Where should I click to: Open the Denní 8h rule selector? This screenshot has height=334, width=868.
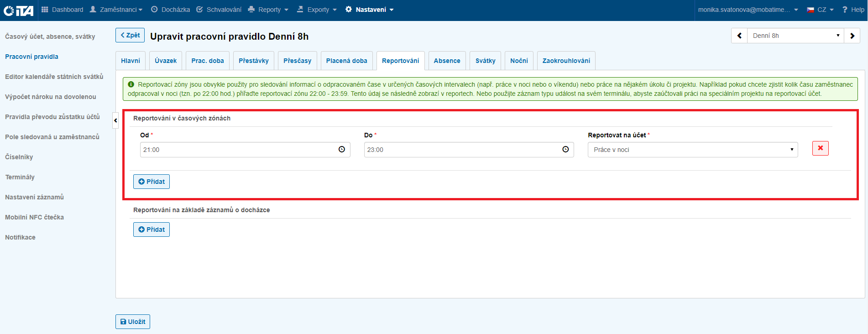click(795, 36)
